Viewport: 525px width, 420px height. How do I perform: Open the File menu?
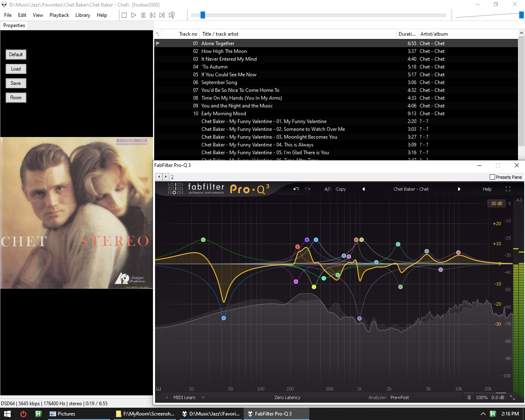tap(8, 15)
